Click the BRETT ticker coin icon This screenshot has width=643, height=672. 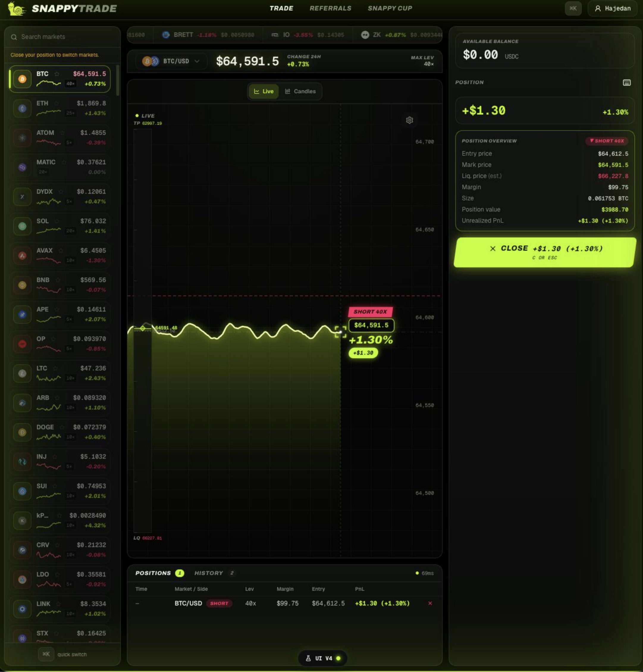(x=166, y=35)
